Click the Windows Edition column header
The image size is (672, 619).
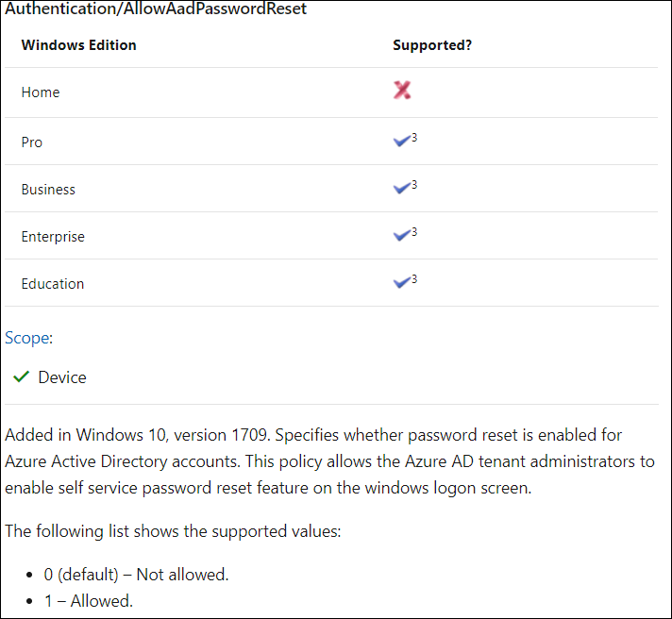(x=78, y=45)
